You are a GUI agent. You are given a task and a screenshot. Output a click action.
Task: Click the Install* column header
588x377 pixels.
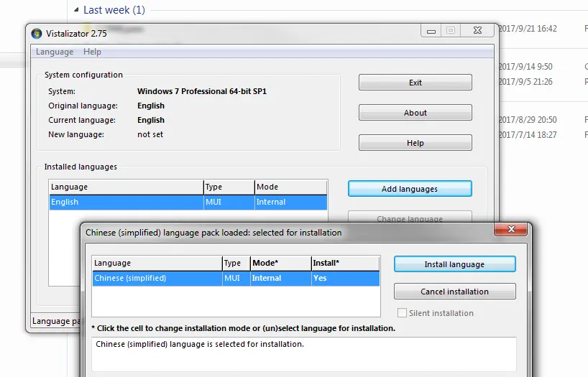345,263
